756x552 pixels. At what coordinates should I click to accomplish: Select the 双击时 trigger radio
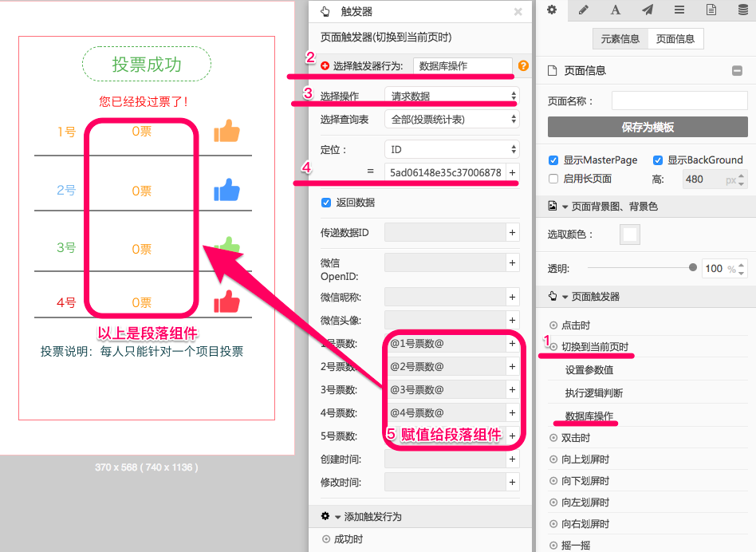coord(553,438)
